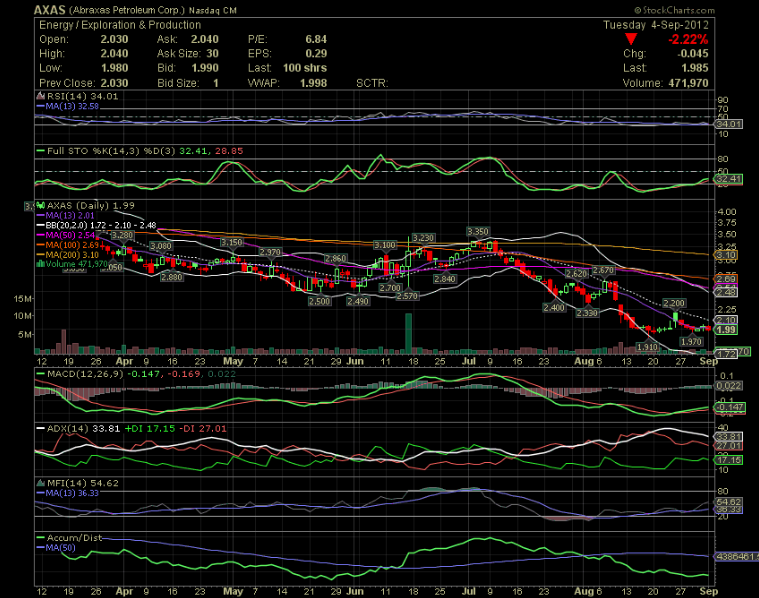Click the 1.72 lower band axis tag
This screenshot has width=759, height=598.
click(x=726, y=354)
